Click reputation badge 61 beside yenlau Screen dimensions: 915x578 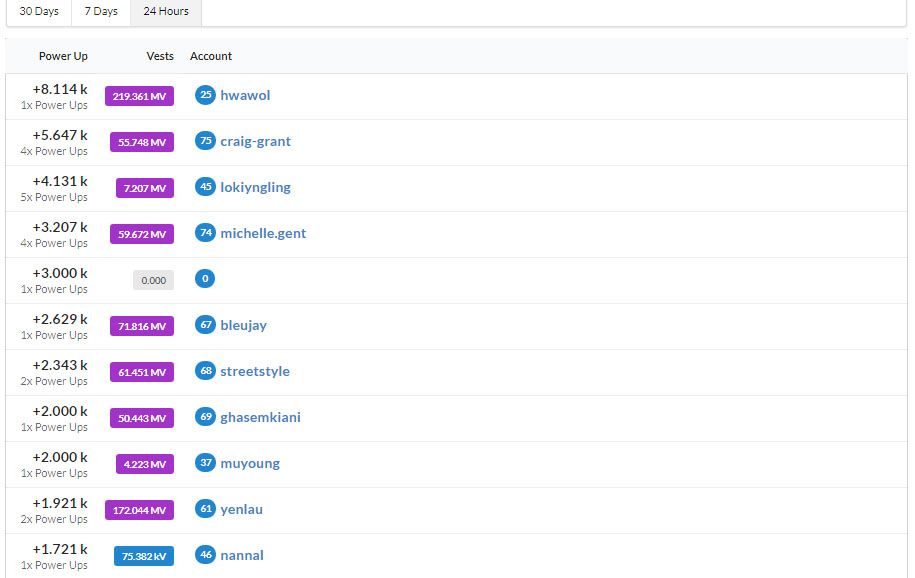point(205,509)
